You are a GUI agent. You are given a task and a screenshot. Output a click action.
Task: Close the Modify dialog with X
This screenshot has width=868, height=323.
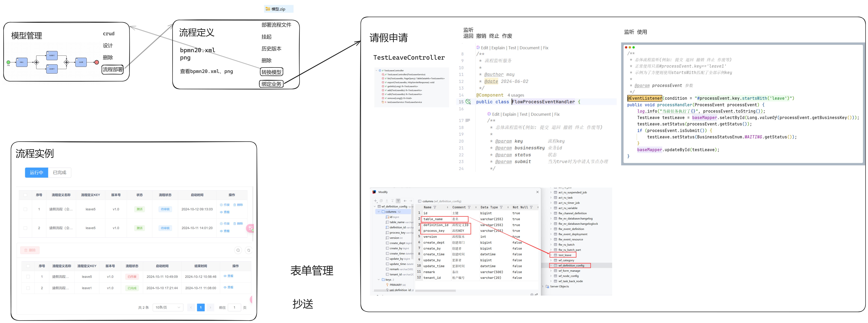(x=537, y=192)
